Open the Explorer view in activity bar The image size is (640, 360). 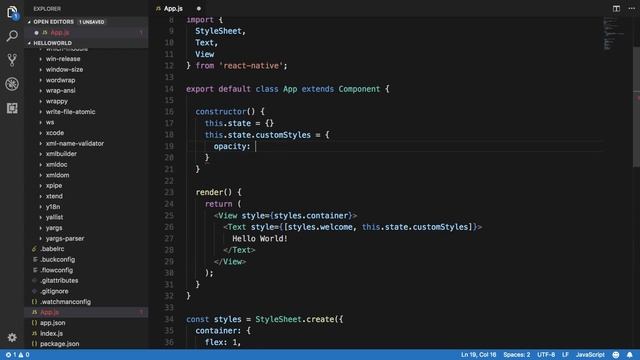[x=12, y=12]
